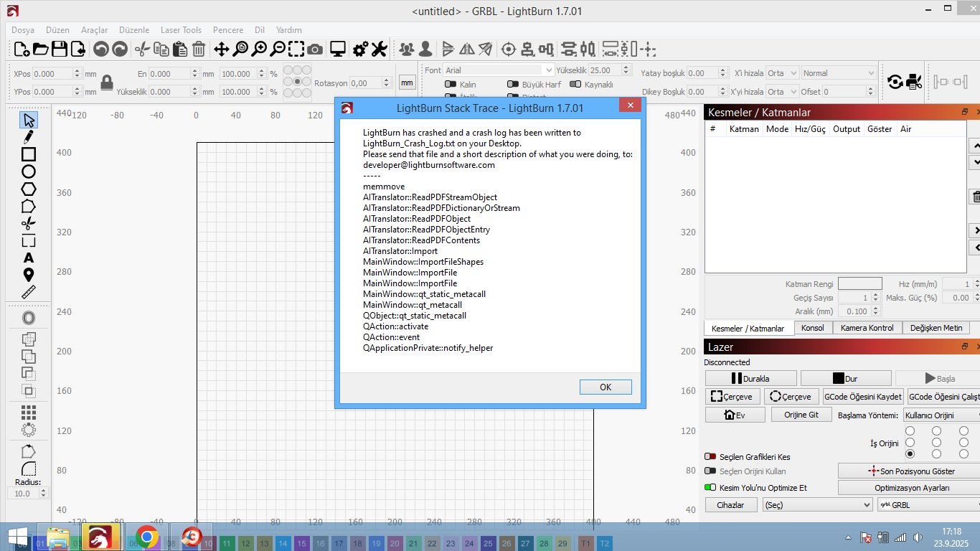This screenshot has height=551, width=980.
Task: Switch to the Konsol tab
Action: (812, 328)
